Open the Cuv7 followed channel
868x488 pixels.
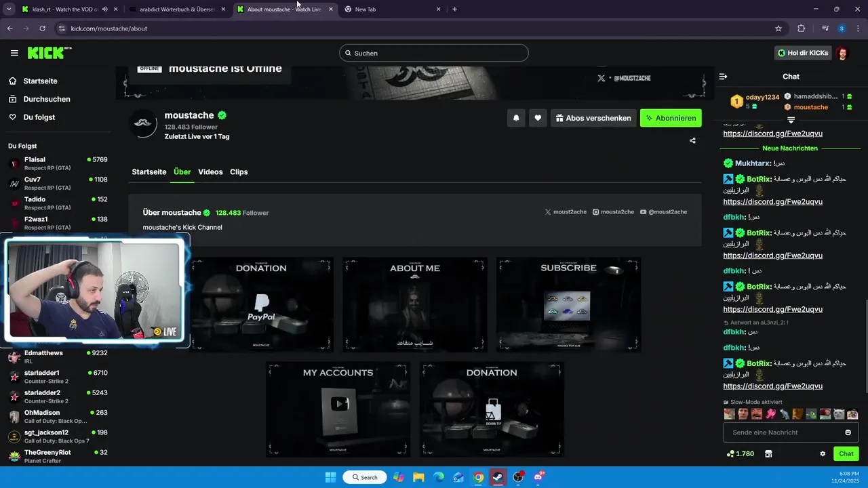click(58, 183)
